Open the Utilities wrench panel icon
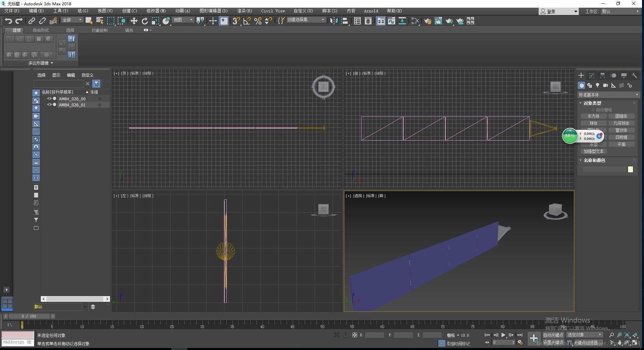 [634, 75]
